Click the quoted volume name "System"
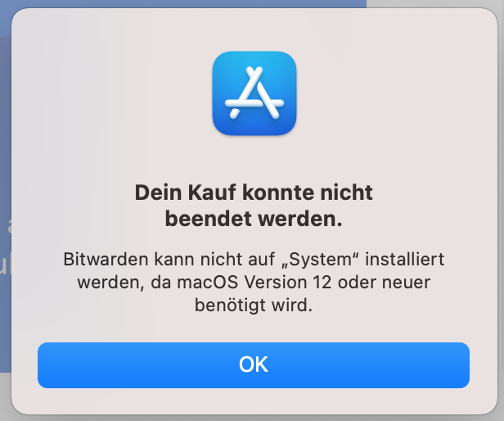 pos(320,260)
